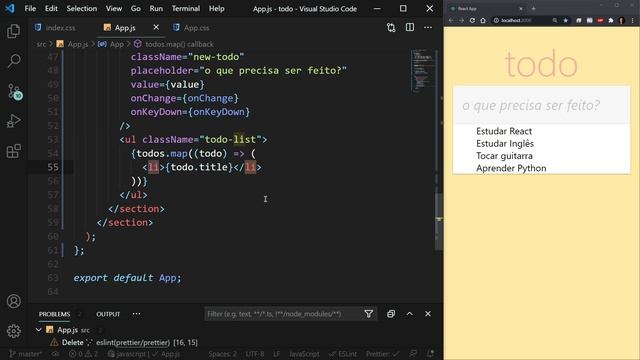
Task: Bookmark this page with the star
Action: click(565, 20)
